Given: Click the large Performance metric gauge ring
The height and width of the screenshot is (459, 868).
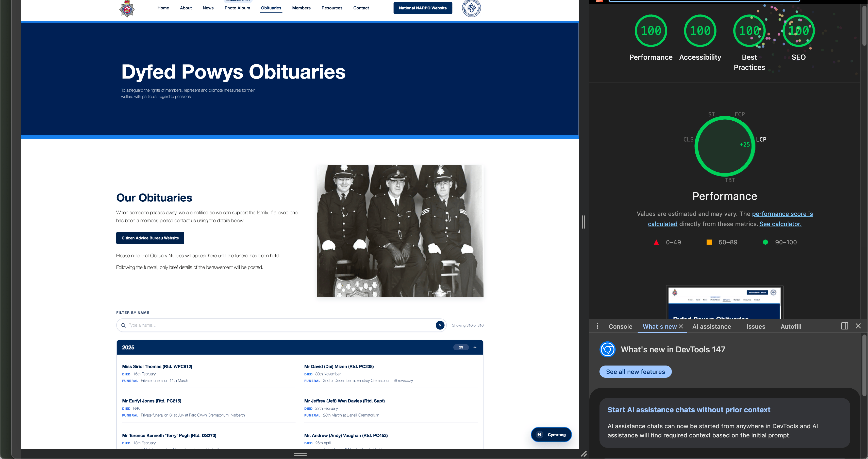Looking at the screenshot, I should coord(724,146).
